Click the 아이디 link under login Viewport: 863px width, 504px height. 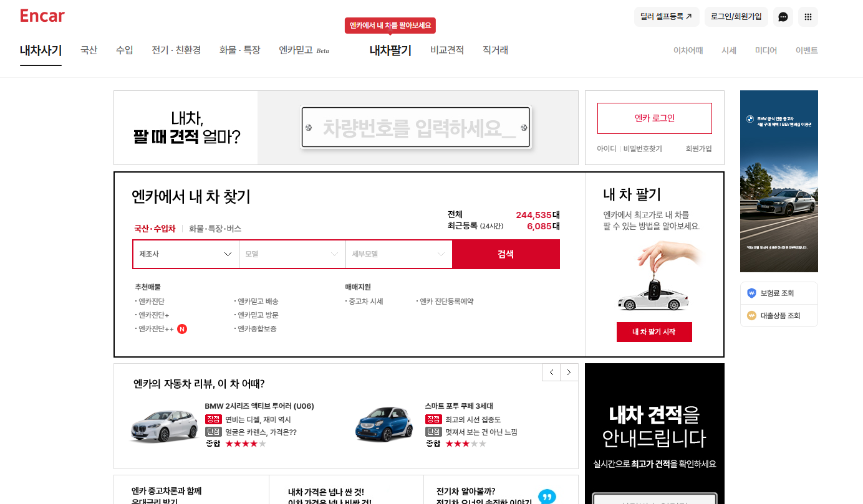[x=607, y=149]
